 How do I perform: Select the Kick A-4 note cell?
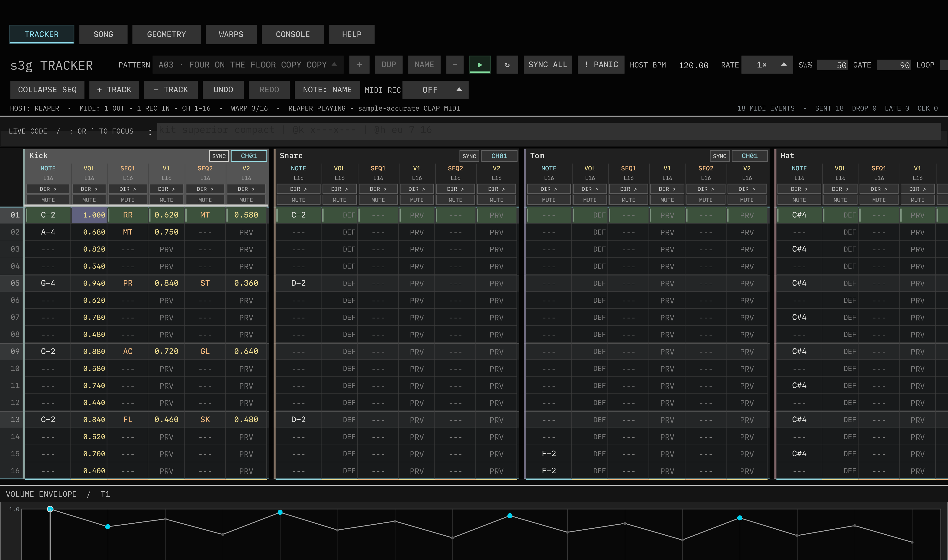coord(48,232)
